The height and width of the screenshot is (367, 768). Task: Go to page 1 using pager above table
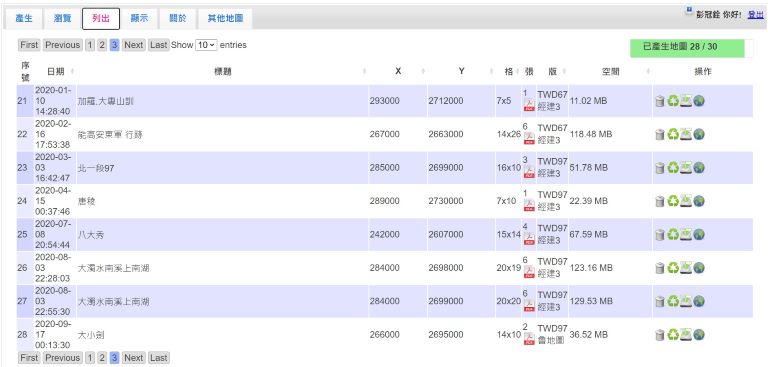point(90,45)
